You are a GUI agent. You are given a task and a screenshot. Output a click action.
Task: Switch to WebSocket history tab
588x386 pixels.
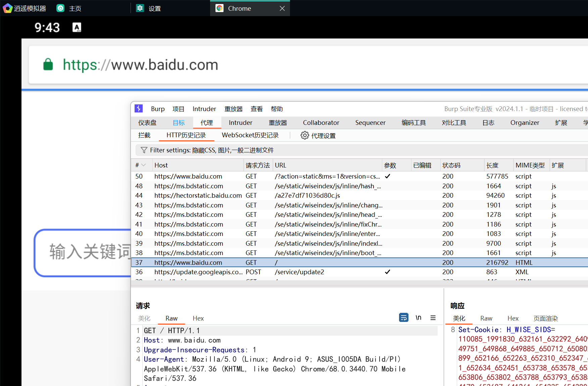click(x=250, y=135)
